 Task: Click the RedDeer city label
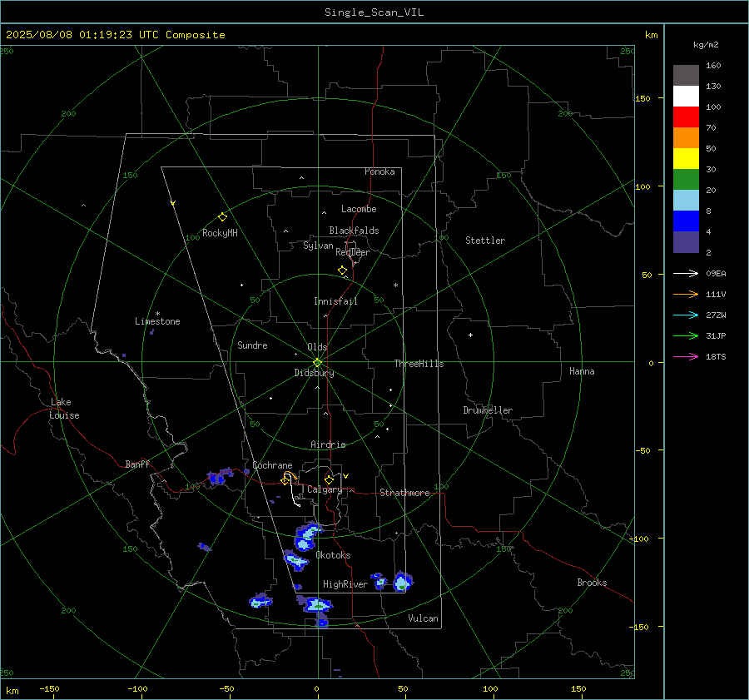(353, 252)
